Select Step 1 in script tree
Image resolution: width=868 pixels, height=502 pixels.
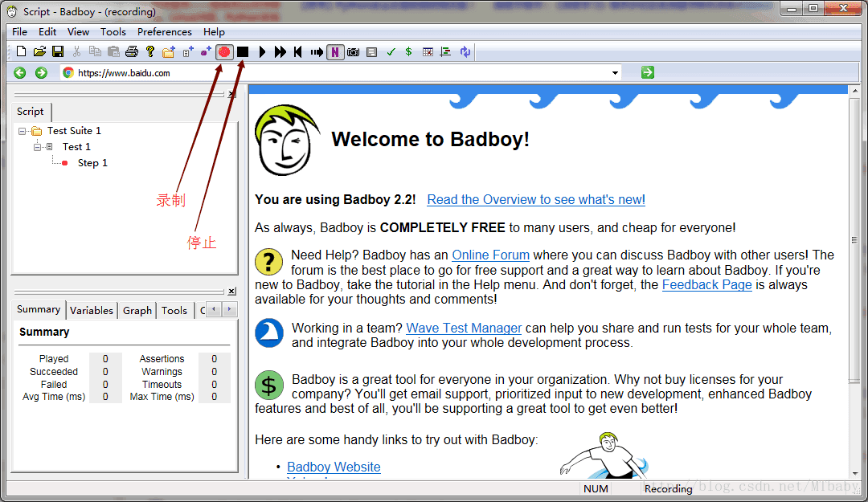pos(92,163)
